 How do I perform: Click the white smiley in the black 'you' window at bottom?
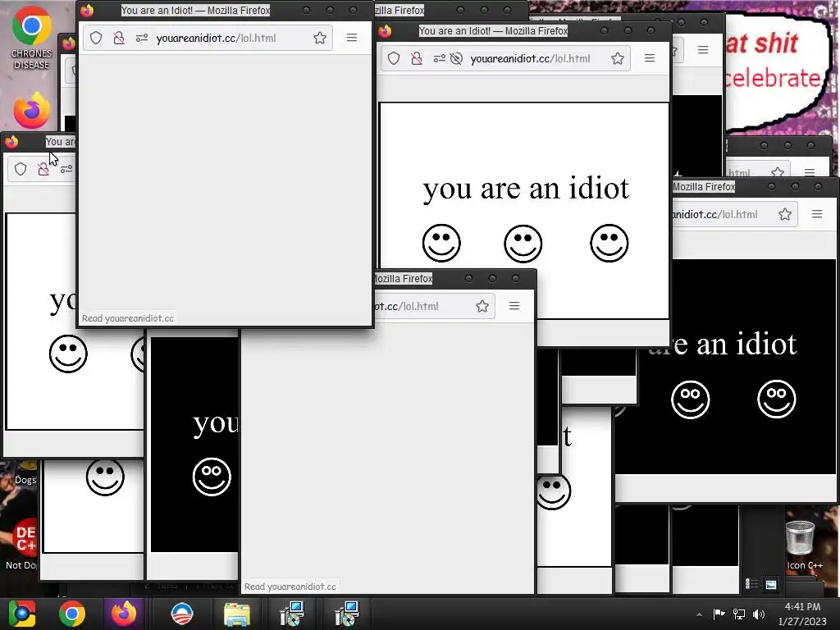pos(212,477)
